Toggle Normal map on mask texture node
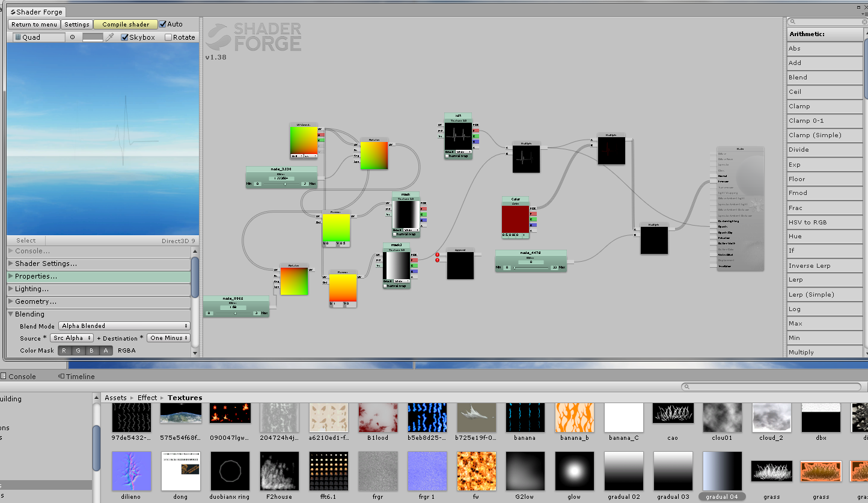Screen dimensions: 868x503 coord(395,234)
